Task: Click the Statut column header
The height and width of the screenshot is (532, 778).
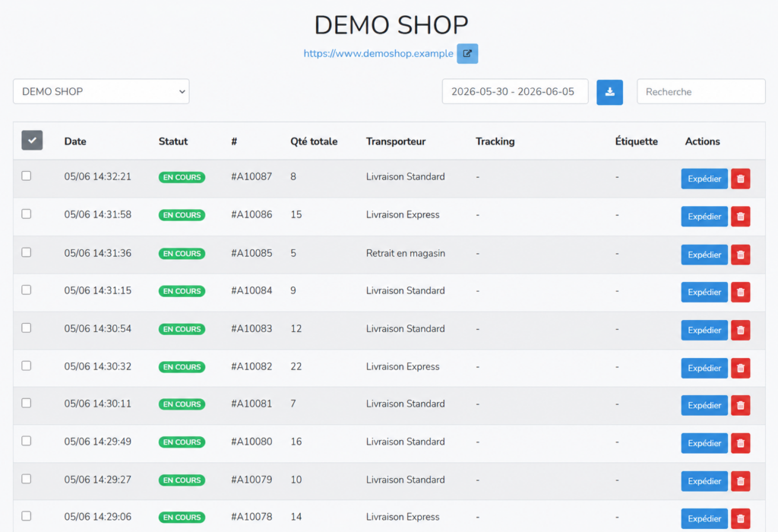Action: (x=173, y=141)
